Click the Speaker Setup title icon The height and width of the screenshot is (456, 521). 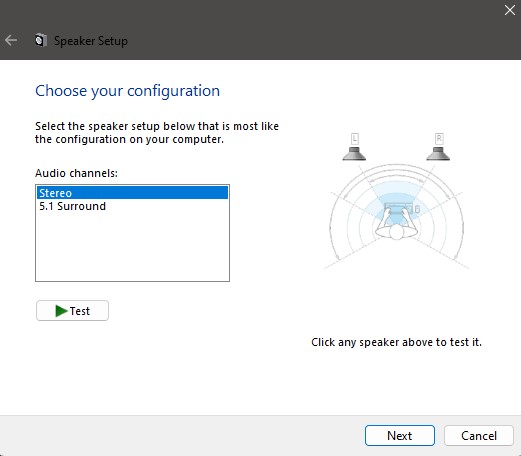41,40
